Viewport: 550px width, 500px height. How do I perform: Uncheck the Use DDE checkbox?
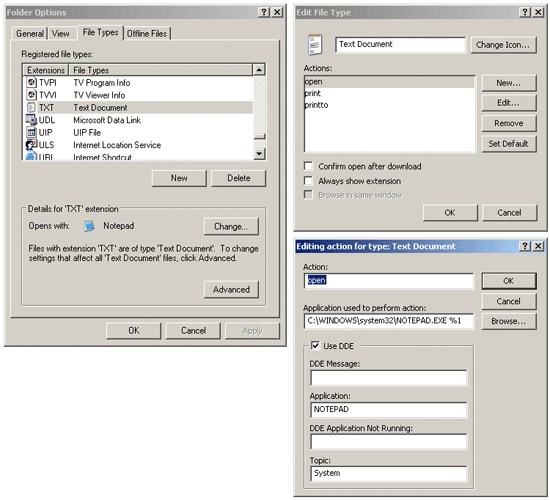click(315, 346)
